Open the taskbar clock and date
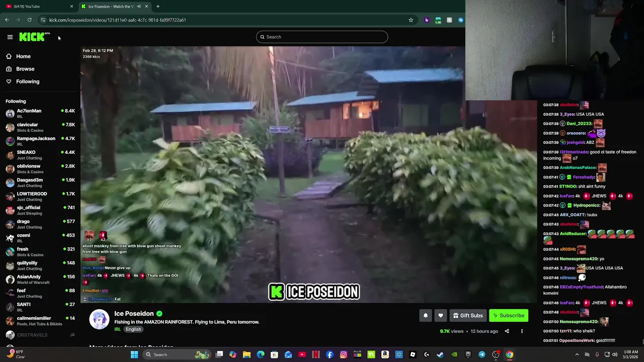The height and width of the screenshot is (362, 644). (x=630, y=354)
